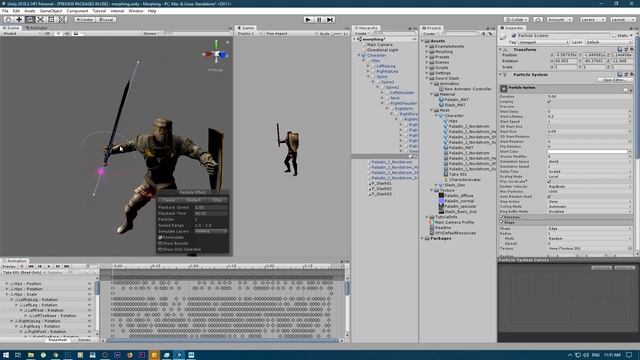Click the Pause button

point(319,19)
